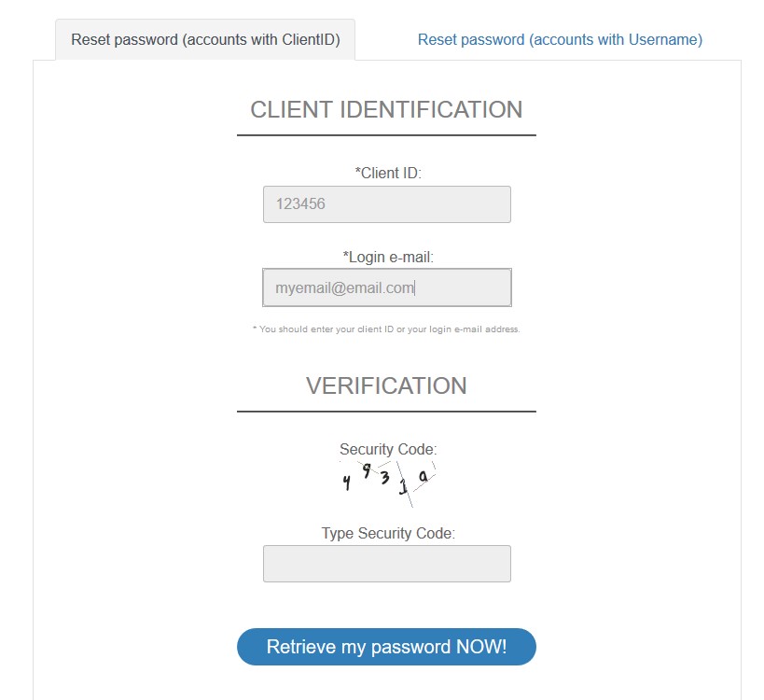
Task: Click divider line under CLIENT IDENTIFICATION
Action: (386, 135)
